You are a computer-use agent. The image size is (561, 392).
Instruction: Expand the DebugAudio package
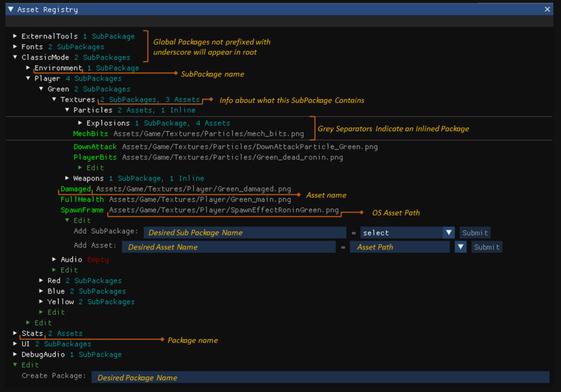tap(15, 354)
